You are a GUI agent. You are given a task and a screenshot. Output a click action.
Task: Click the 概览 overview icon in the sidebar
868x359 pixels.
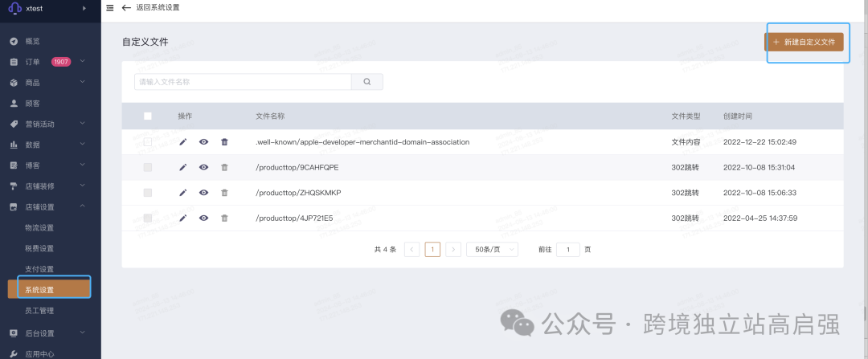click(14, 42)
